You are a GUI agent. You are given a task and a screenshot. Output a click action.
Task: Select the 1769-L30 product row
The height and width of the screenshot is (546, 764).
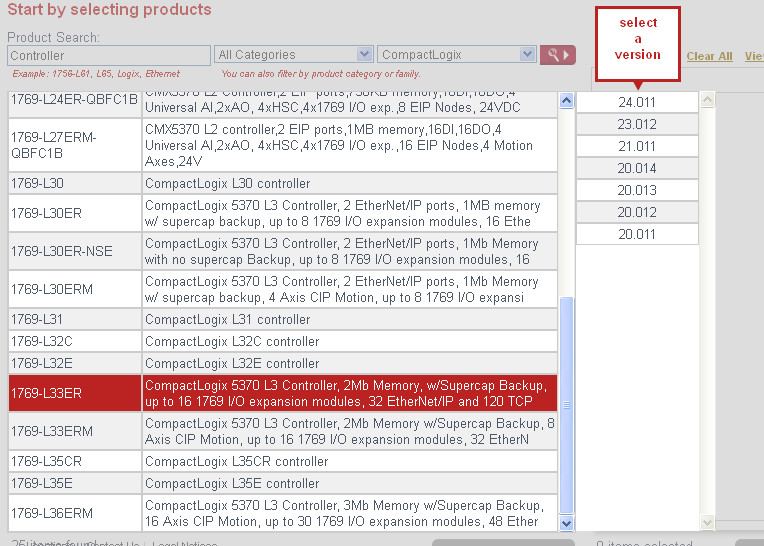pos(283,183)
